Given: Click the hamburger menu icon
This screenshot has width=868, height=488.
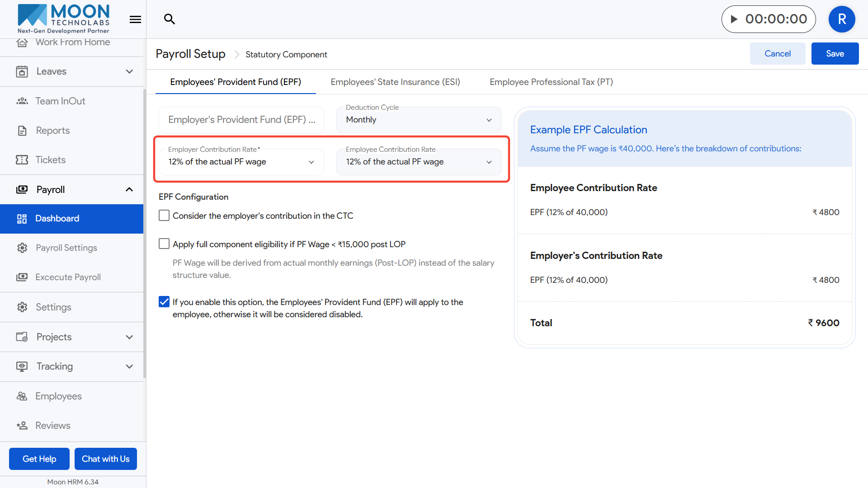Looking at the screenshot, I should point(135,19).
